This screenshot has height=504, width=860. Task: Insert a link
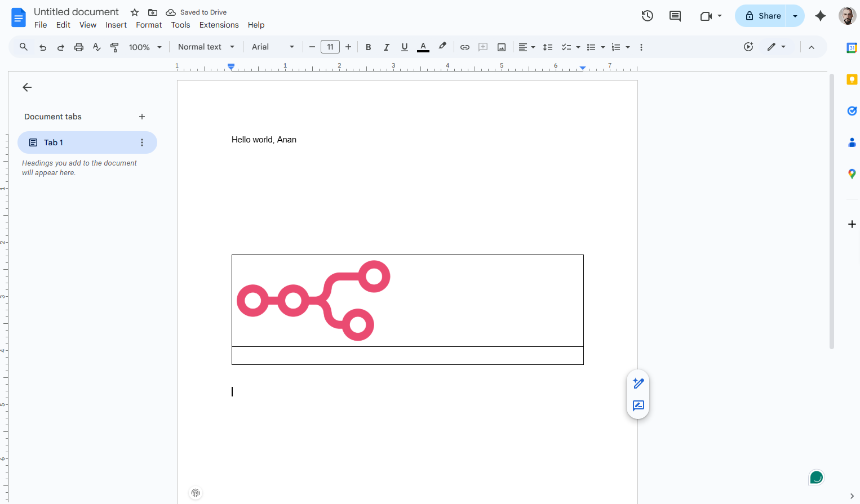(465, 47)
